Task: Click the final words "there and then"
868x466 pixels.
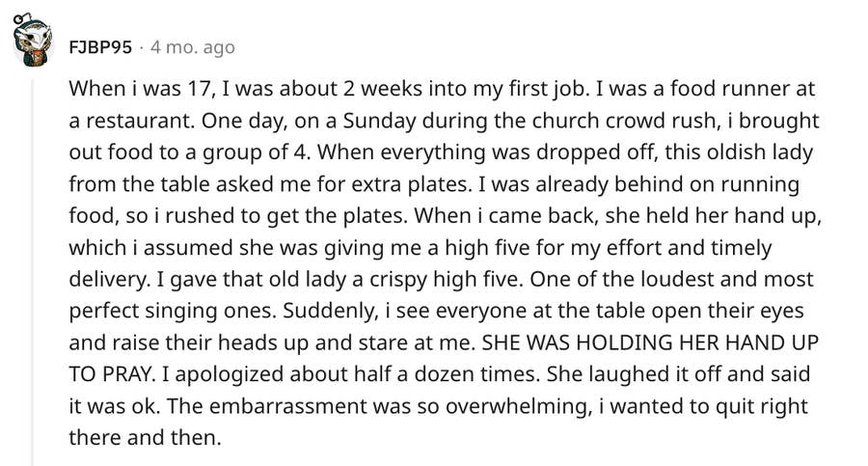Action: point(145,438)
